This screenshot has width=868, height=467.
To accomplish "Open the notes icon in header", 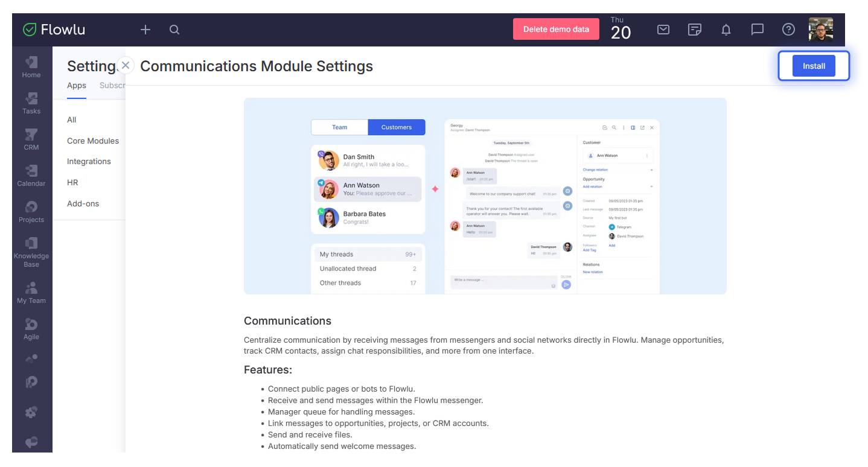I will click(x=695, y=30).
